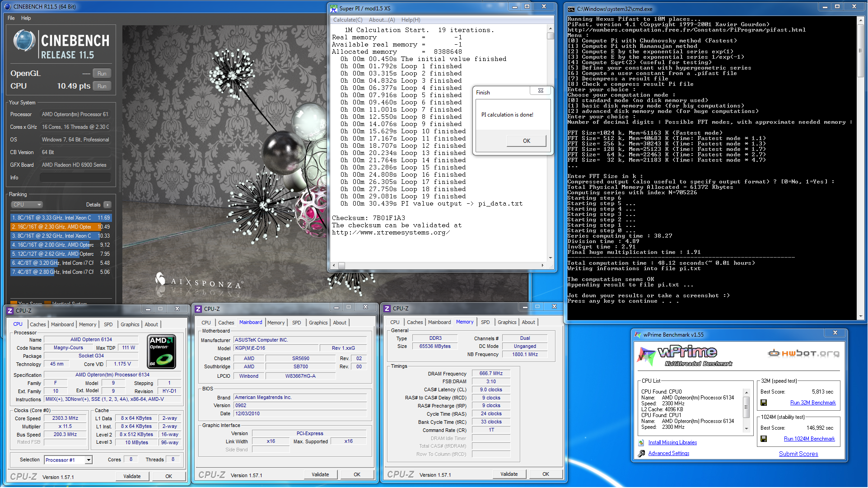Open the Help menu in Cinebench

click(x=26, y=18)
